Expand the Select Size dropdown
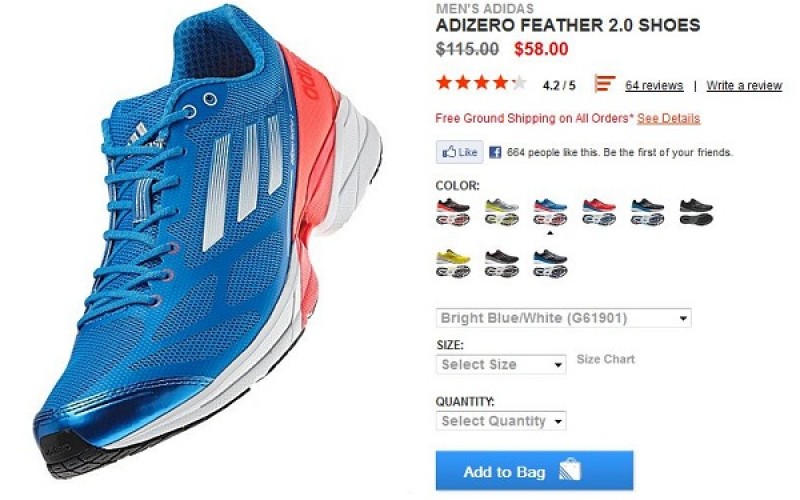Viewport: 800px width, 500px height. pos(501,364)
